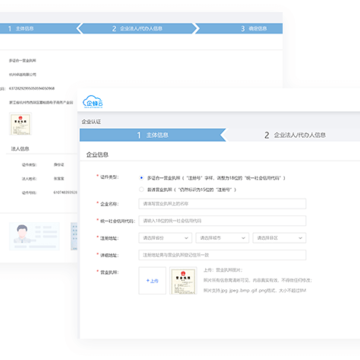Expand the province (请选择省份) dropdown
The image size is (360, 360).
tap(165, 238)
